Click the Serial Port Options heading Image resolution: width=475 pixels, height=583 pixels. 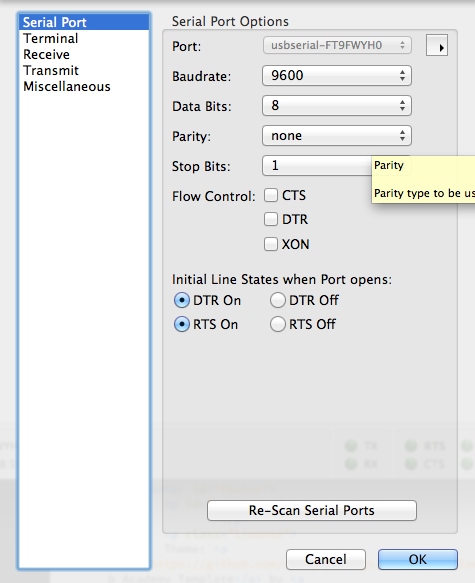[x=230, y=22]
